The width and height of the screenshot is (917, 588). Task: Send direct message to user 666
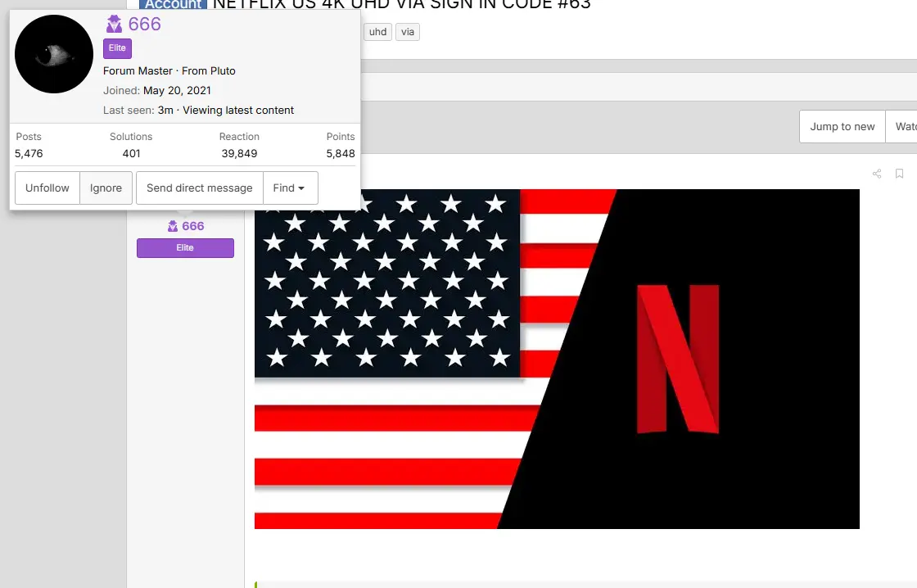point(200,188)
